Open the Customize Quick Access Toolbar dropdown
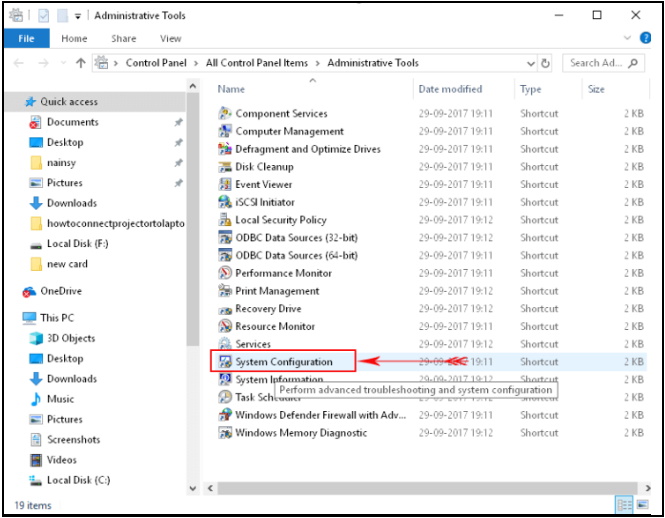The width and height of the screenshot is (665, 518). pos(78,16)
